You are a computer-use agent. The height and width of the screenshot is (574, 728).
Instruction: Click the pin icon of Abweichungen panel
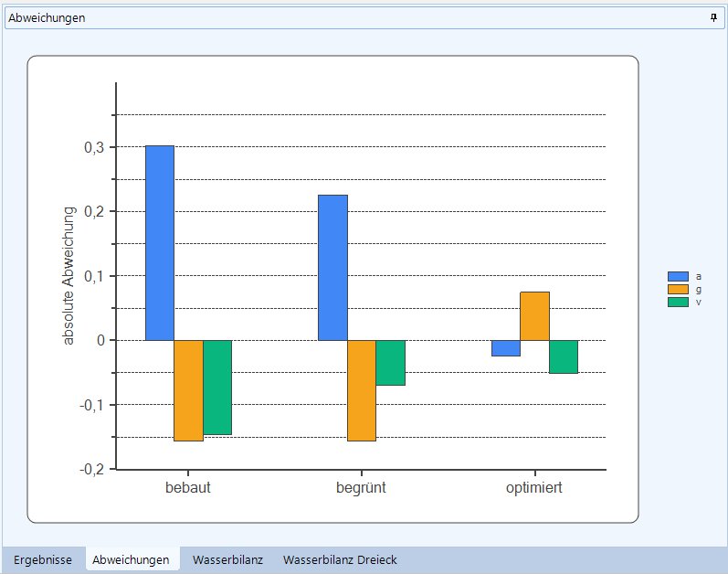(x=713, y=17)
